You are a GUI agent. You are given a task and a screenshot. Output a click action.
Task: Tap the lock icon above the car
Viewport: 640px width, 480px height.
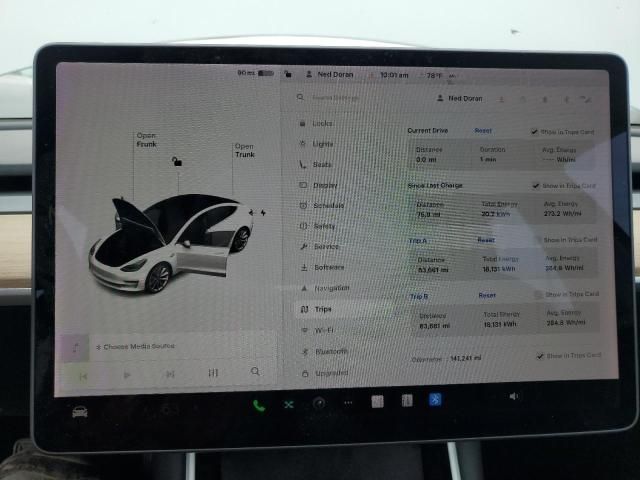coord(176,160)
